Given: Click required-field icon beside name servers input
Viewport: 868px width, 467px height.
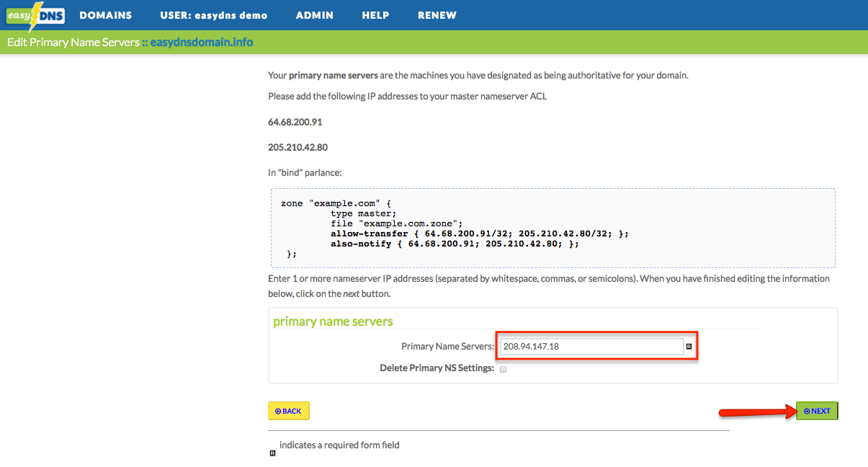Looking at the screenshot, I should [689, 346].
